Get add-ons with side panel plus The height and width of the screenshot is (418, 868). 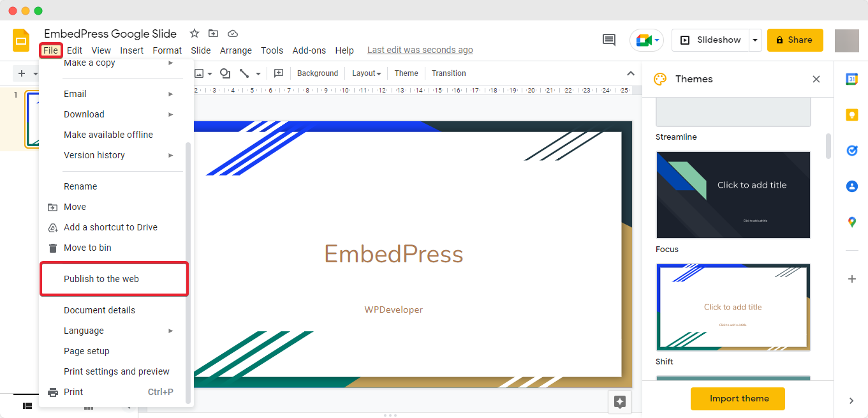point(851,279)
